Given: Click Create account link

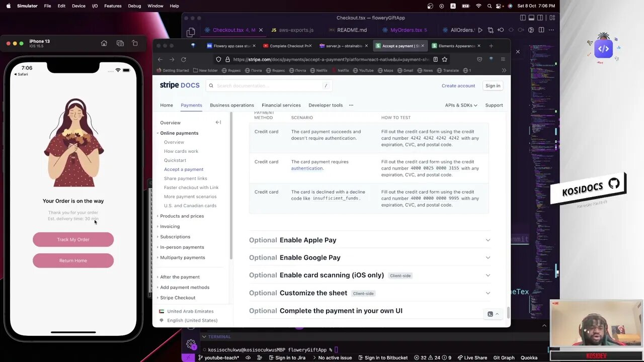Looking at the screenshot, I should pyautogui.click(x=458, y=85).
